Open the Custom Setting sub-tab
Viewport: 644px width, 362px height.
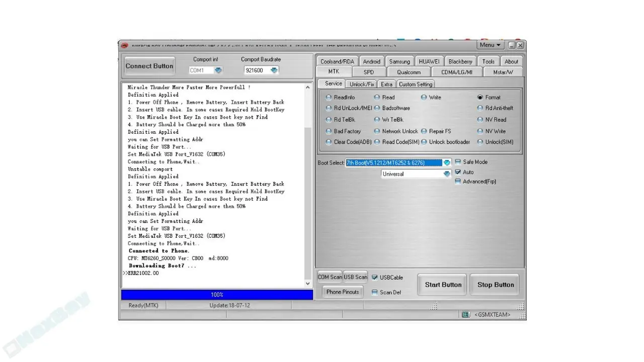coord(416,84)
